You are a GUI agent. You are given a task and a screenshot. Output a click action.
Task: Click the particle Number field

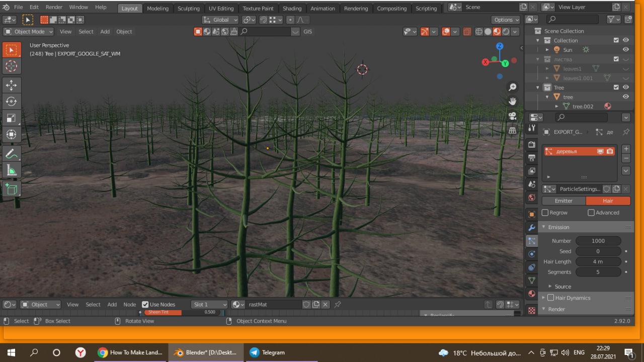(598, 241)
